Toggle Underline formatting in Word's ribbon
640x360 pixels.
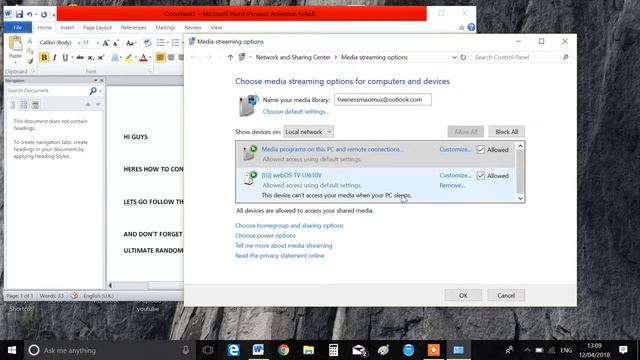pos(65,58)
